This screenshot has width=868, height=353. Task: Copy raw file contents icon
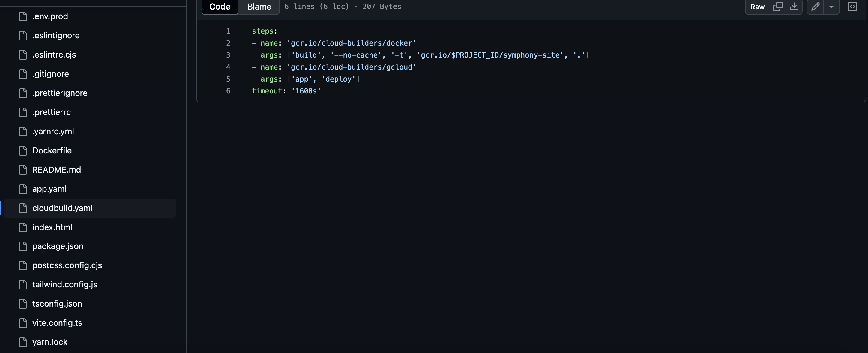tap(778, 7)
